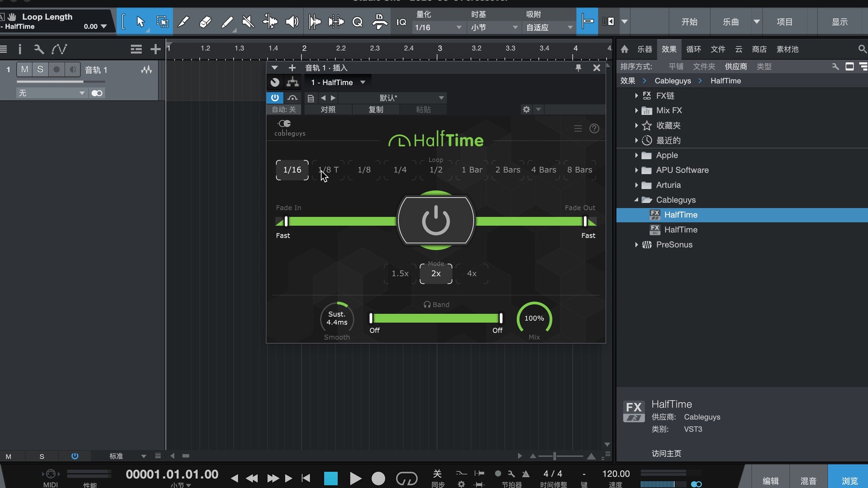Toggle the track 1 channel link switch
This screenshot has width=868, height=488.
97,93
